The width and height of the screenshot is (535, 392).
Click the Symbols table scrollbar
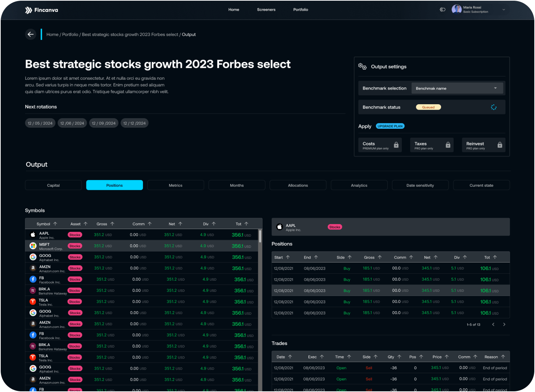tap(260, 237)
